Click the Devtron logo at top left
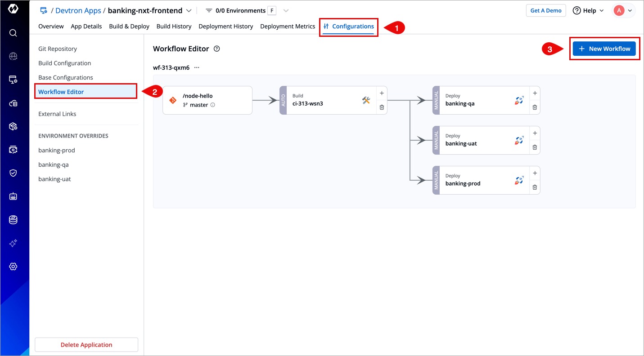Image resolution: width=644 pixels, height=356 pixels. click(x=13, y=9)
